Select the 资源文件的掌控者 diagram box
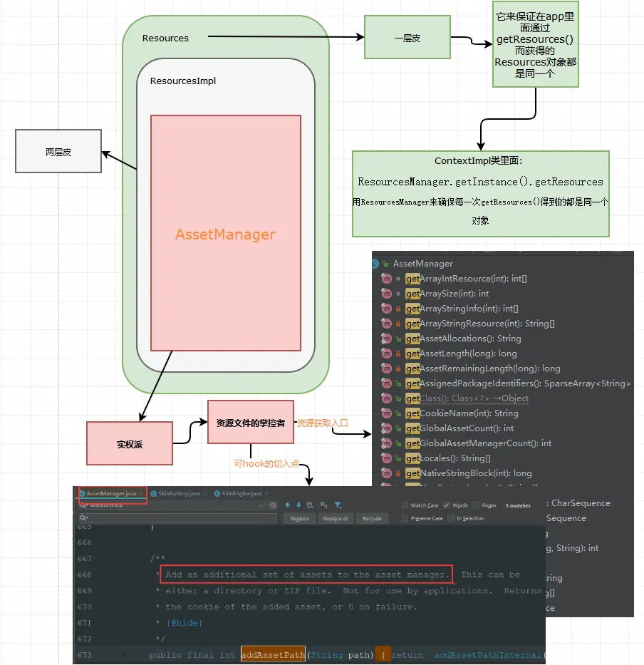 click(x=251, y=423)
